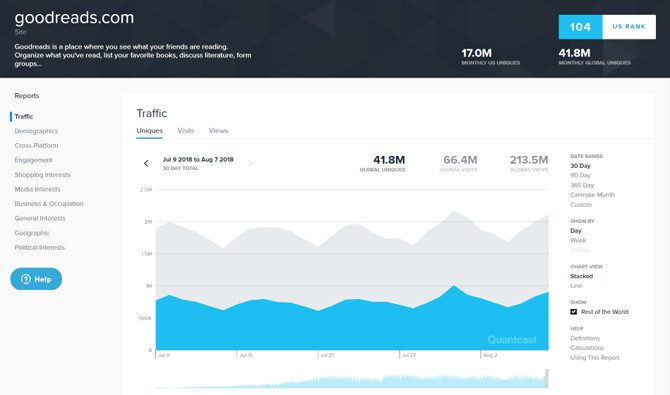Open the Calculations help link
The image size is (670, 395).
tap(587, 348)
